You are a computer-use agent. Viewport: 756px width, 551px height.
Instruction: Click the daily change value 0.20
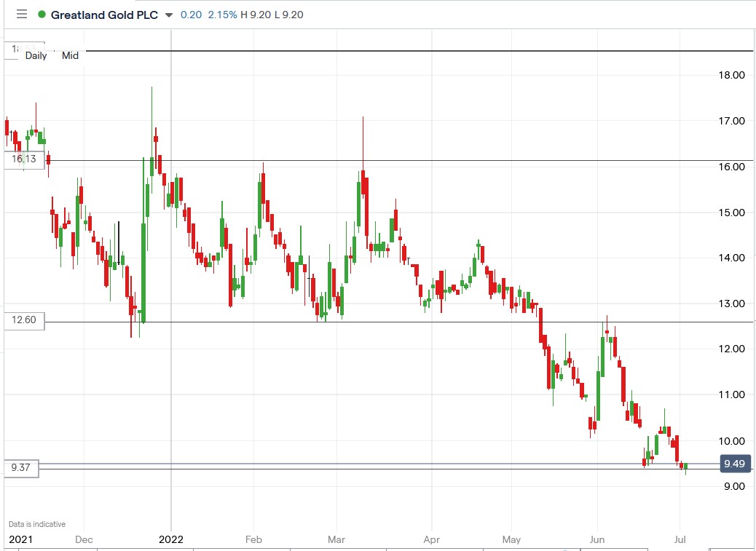coord(190,14)
